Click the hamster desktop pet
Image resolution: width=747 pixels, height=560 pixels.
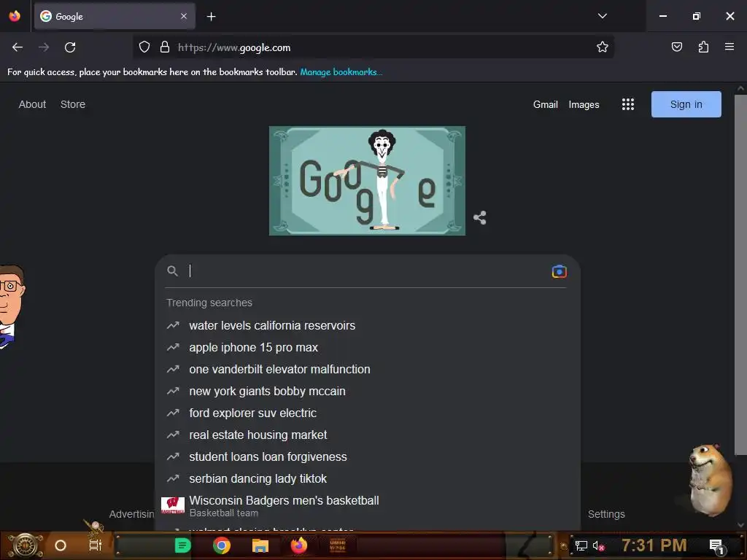[x=711, y=480]
